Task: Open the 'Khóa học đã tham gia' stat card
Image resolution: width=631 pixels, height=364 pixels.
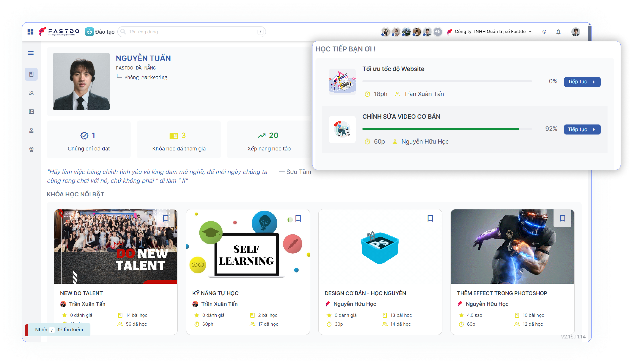Action: 179,139
